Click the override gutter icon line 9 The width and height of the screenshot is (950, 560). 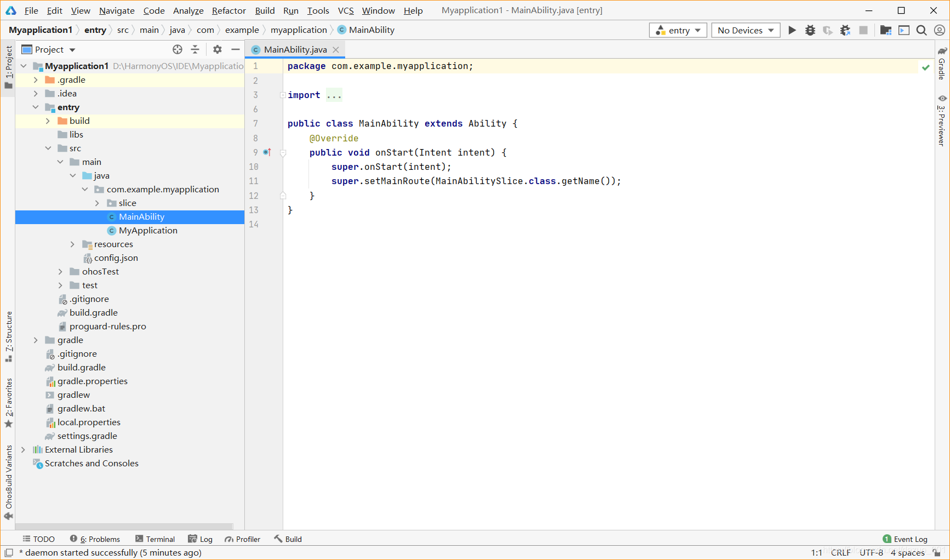click(267, 152)
